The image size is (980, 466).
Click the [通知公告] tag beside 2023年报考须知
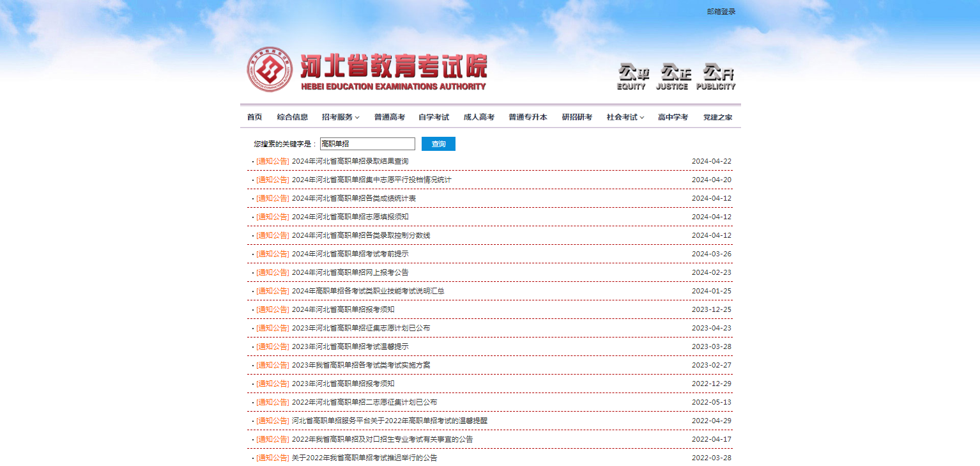[x=273, y=384]
